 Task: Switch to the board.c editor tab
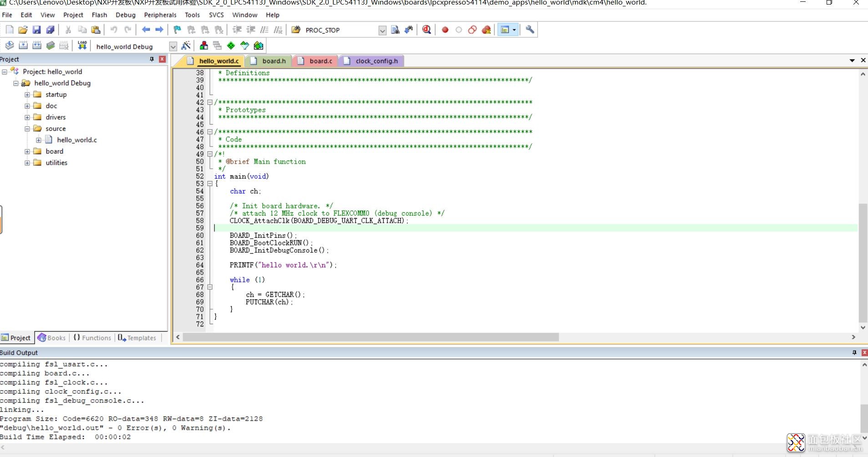[315, 61]
